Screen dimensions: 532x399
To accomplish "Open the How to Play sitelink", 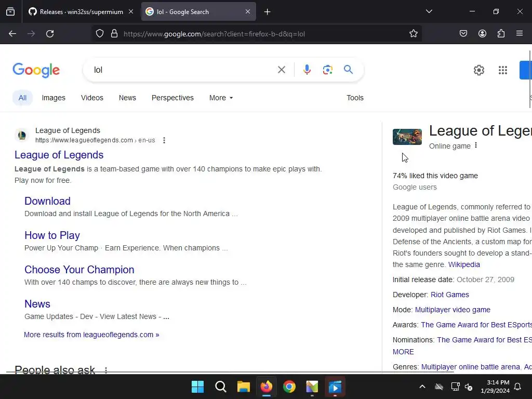I will click(x=52, y=235).
